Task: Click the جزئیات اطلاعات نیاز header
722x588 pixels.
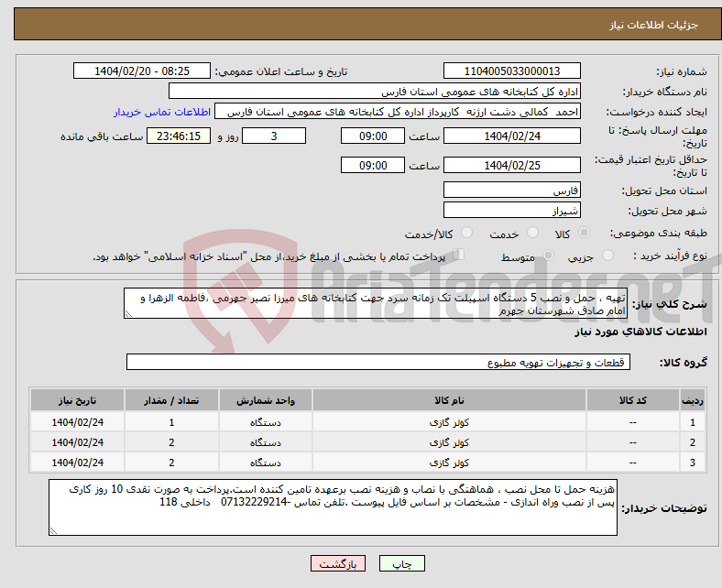Action: point(654,25)
